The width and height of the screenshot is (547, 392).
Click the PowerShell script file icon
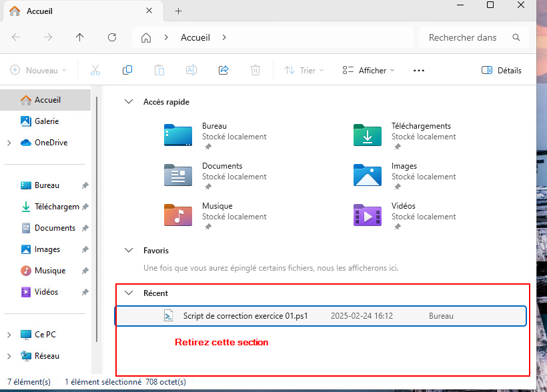[x=169, y=315]
